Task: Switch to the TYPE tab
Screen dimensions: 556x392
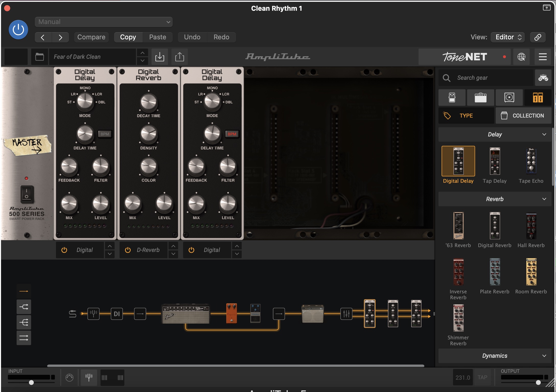Action: click(466, 116)
